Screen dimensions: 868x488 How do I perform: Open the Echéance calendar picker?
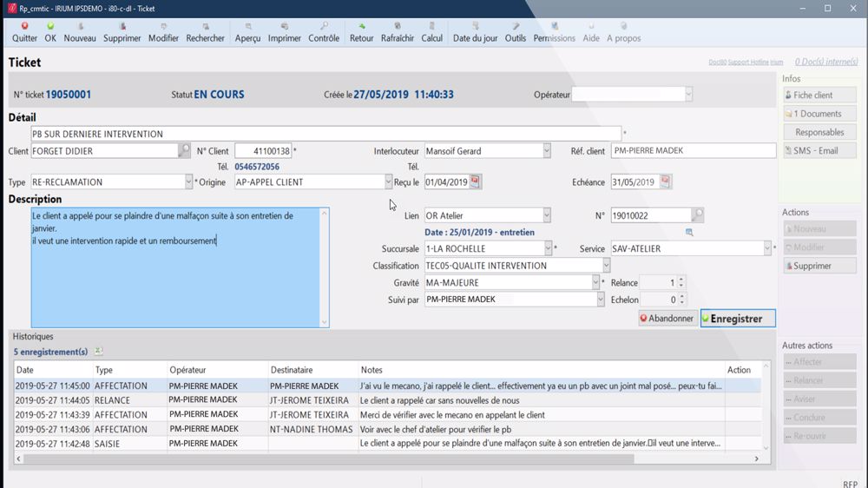click(x=666, y=181)
